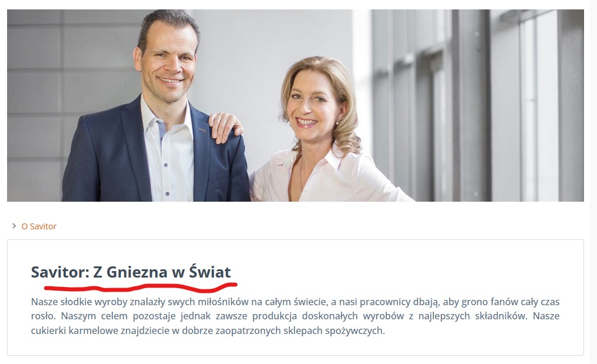This screenshot has height=364, width=597.
Task: Click the vertical scrollbar track on right edge
Action: [594, 182]
